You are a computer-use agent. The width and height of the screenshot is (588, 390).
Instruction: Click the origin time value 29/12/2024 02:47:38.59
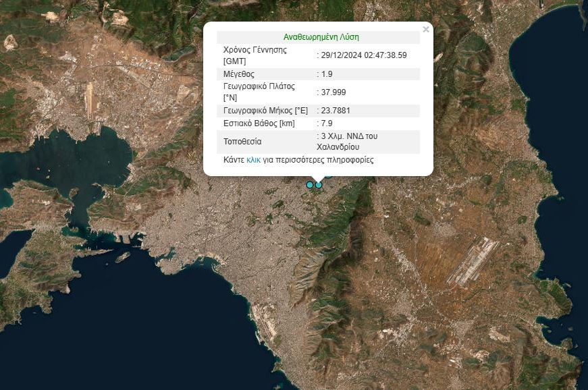tap(364, 55)
